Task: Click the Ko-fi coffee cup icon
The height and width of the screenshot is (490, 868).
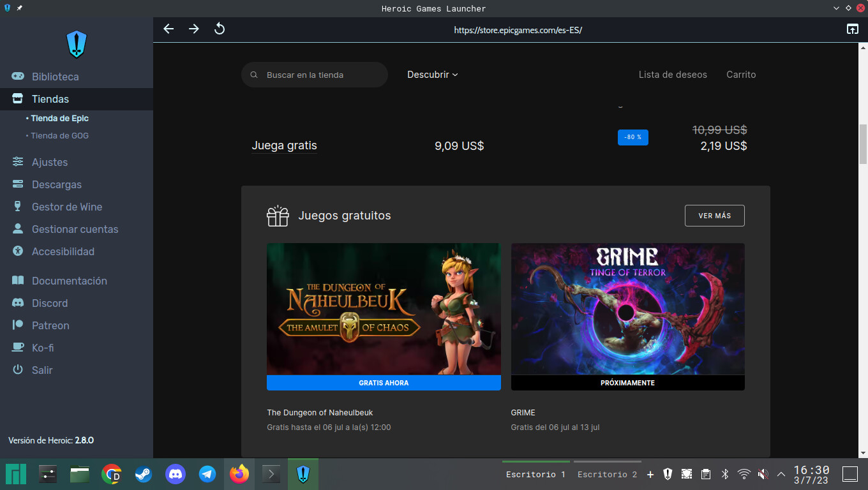Action: (18, 348)
